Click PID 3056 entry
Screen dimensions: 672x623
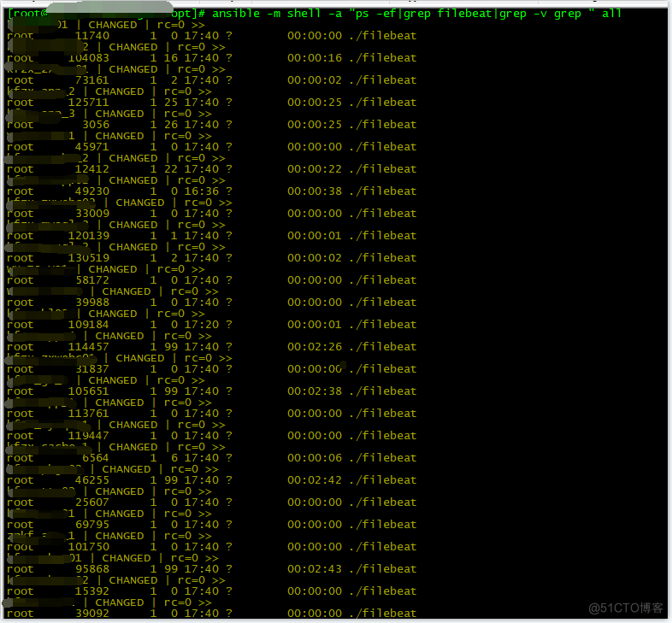click(x=96, y=125)
